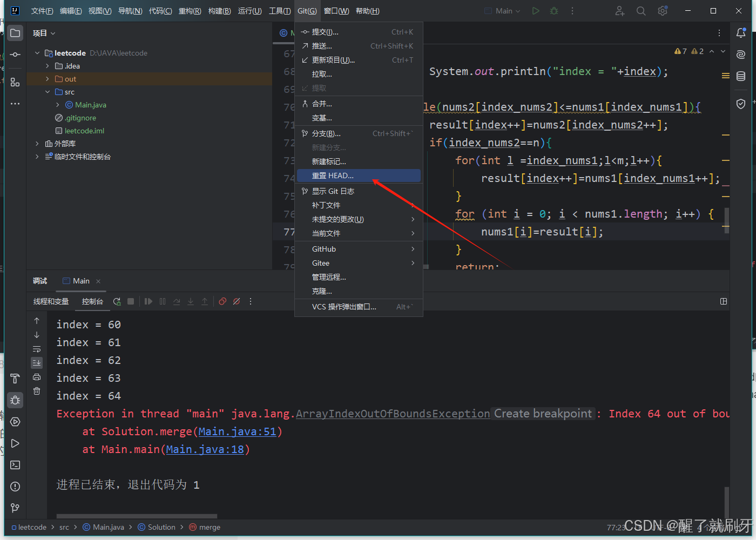756x540 pixels.
Task: Open the Project tool window icon
Action: tap(15, 33)
